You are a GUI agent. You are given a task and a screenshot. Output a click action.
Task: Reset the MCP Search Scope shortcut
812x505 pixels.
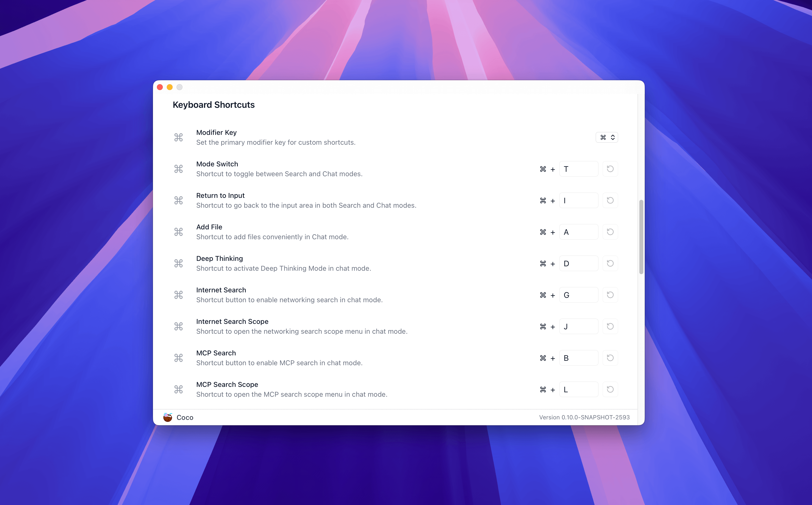pos(610,389)
